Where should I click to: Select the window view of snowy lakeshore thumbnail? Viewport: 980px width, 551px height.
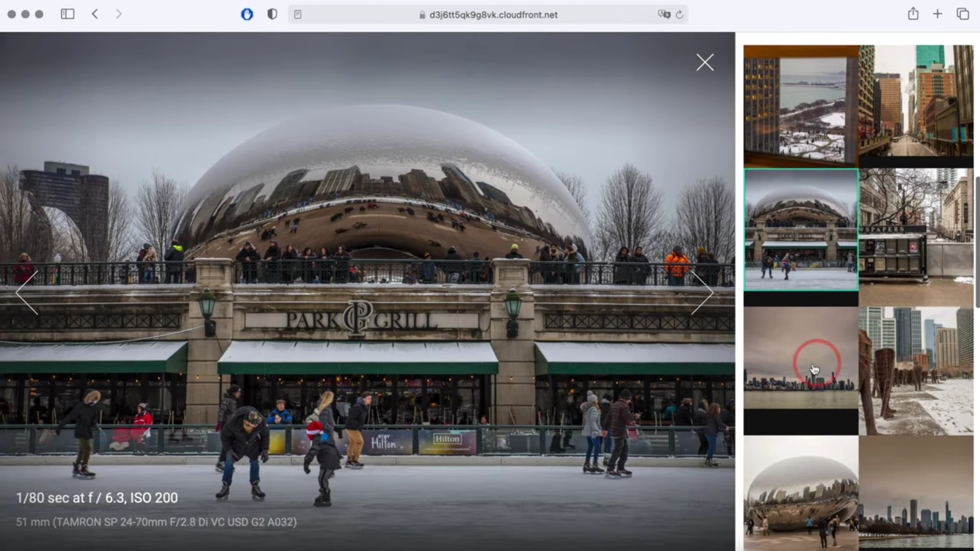point(800,106)
